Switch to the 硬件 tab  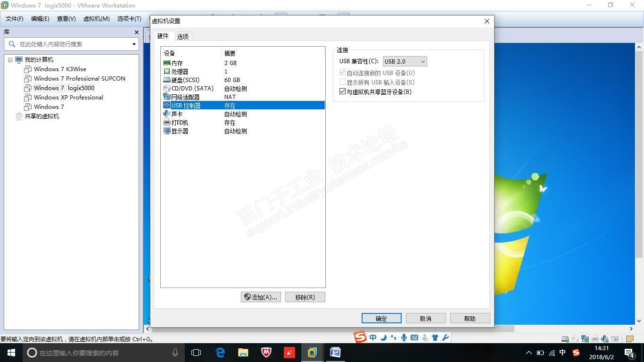coord(163,36)
